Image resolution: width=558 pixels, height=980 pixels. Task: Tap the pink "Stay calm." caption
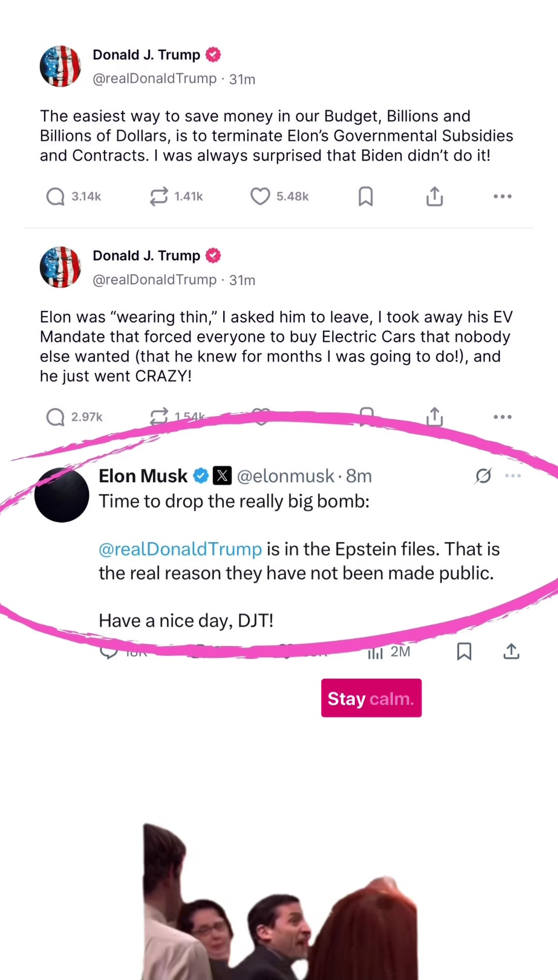click(371, 698)
